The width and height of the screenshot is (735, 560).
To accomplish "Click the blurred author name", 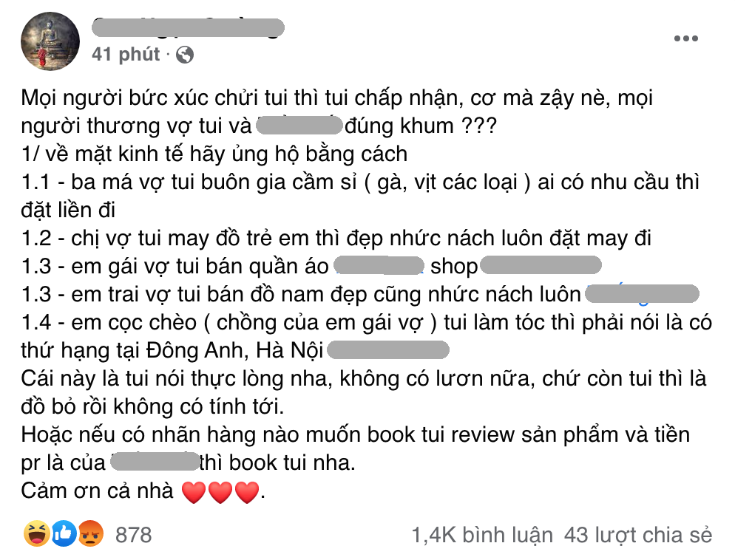I will (x=188, y=27).
